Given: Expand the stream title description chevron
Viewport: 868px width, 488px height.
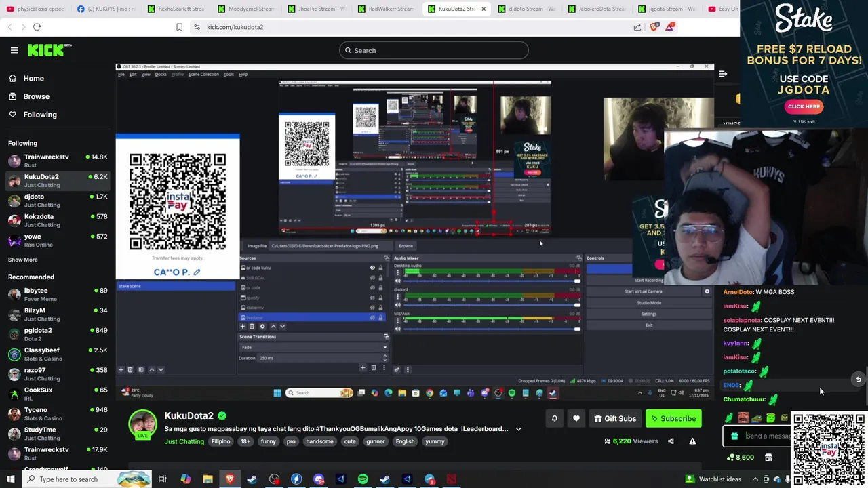Looking at the screenshot, I should (518, 429).
